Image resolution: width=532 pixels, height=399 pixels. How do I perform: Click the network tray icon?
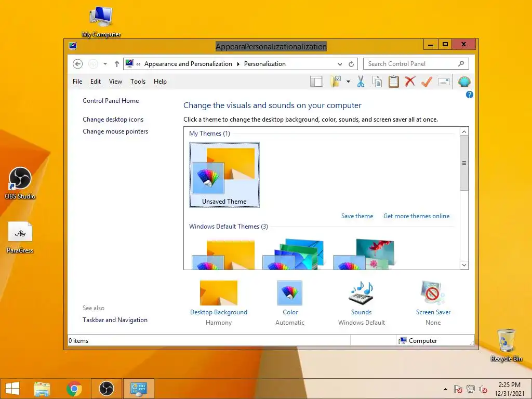[x=470, y=389]
